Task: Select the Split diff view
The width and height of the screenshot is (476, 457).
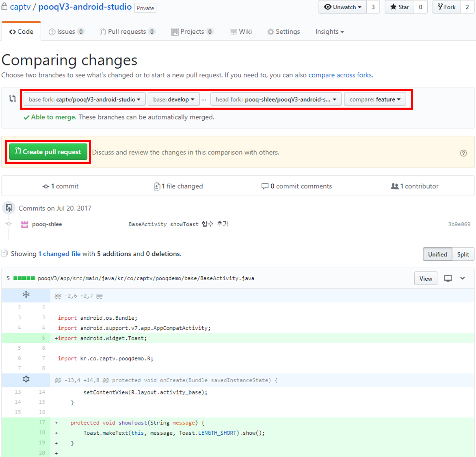Action: tap(463, 254)
